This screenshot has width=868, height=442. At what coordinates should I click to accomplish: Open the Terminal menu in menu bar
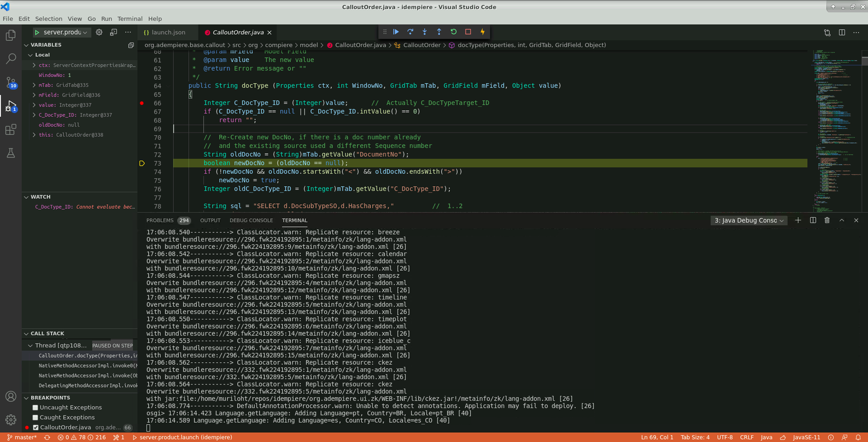[x=130, y=18]
